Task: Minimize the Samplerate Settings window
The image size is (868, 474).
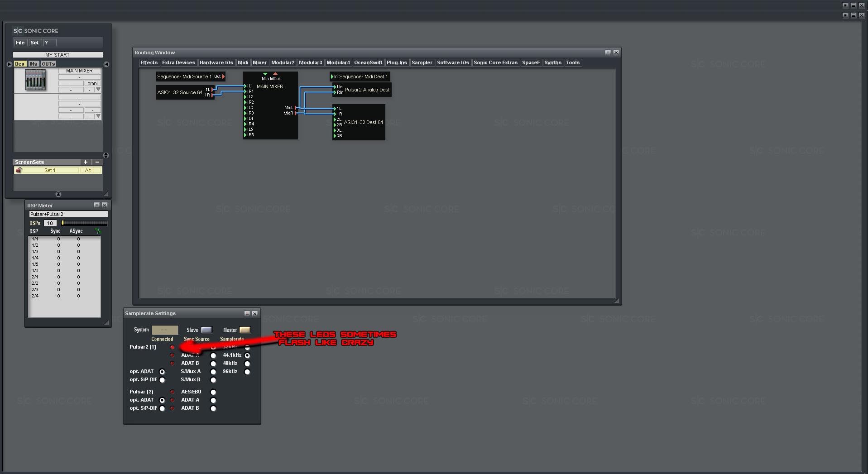Action: coord(247,313)
